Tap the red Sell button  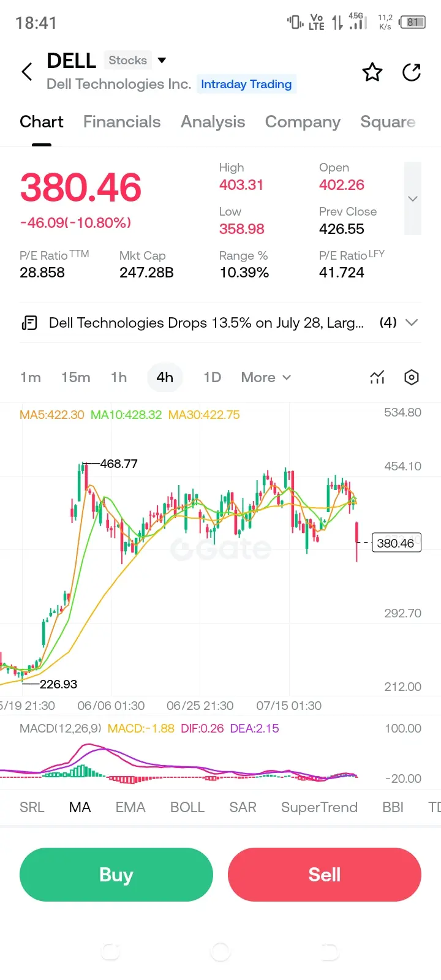click(x=325, y=875)
